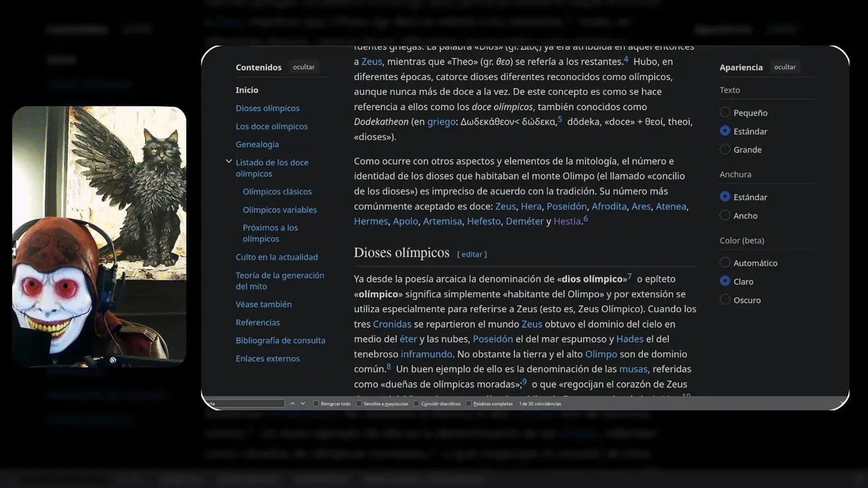Click the find bar search field
Image resolution: width=868 pixels, height=488 pixels.
click(x=245, y=403)
